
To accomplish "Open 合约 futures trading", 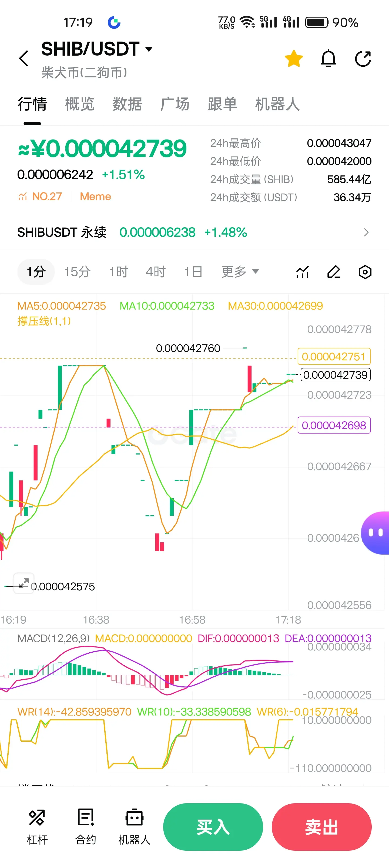I will (x=86, y=826).
